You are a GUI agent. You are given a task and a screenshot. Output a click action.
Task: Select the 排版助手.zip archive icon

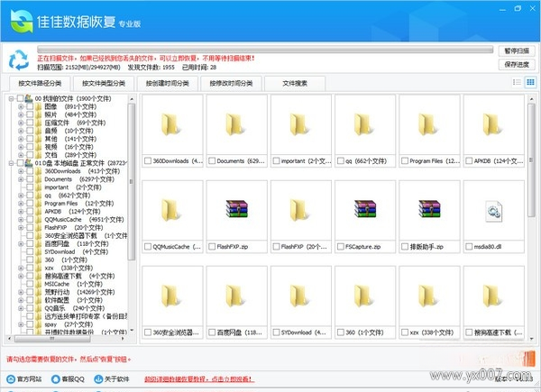coord(429,209)
